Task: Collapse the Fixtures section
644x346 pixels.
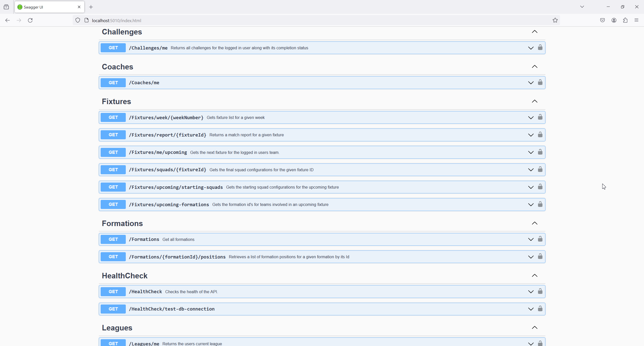Action: (535, 101)
